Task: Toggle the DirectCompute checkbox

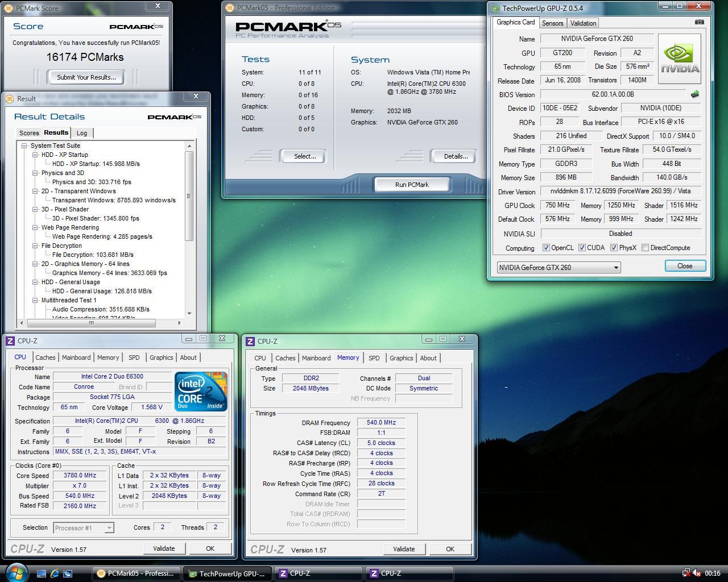Action: click(645, 248)
